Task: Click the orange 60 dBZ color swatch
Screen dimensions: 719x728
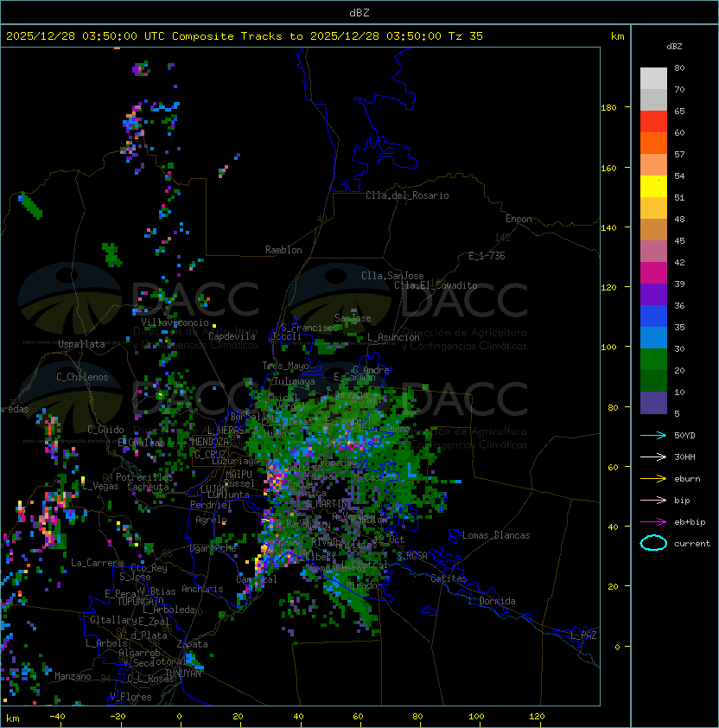Action: (x=653, y=144)
